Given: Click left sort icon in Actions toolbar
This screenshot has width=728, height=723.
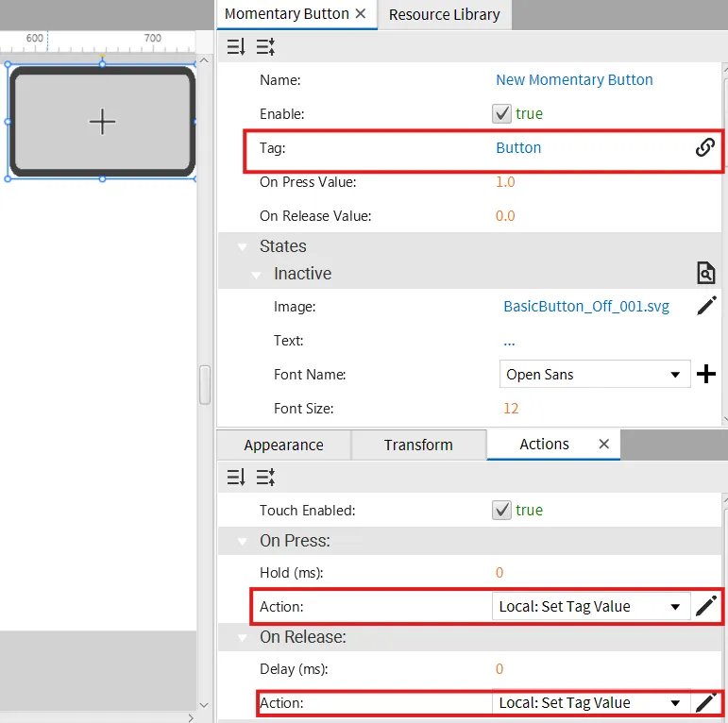Looking at the screenshot, I should 236,478.
